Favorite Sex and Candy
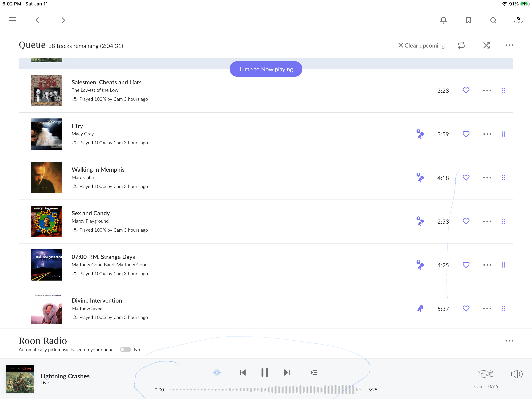532x399 pixels. coord(466,221)
